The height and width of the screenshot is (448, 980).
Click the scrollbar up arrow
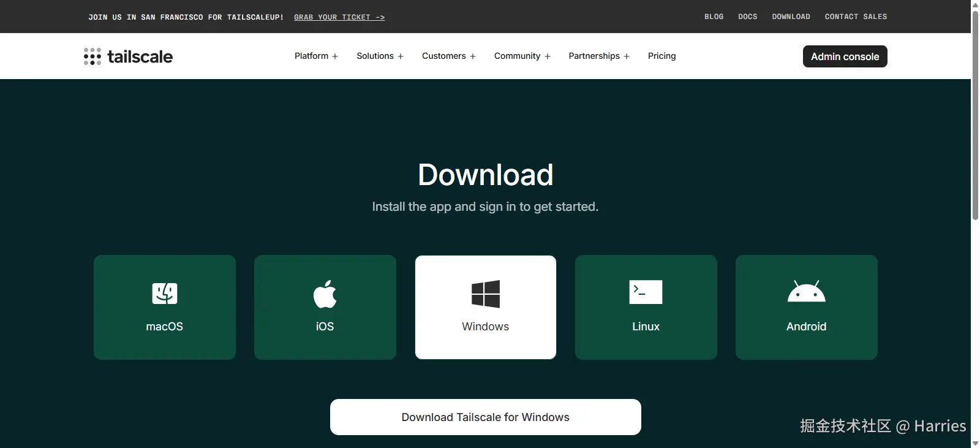click(975, 4)
